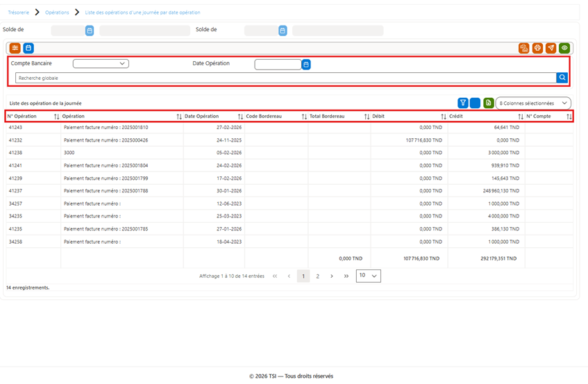Click the blue table filter icon

pyautogui.click(x=463, y=103)
